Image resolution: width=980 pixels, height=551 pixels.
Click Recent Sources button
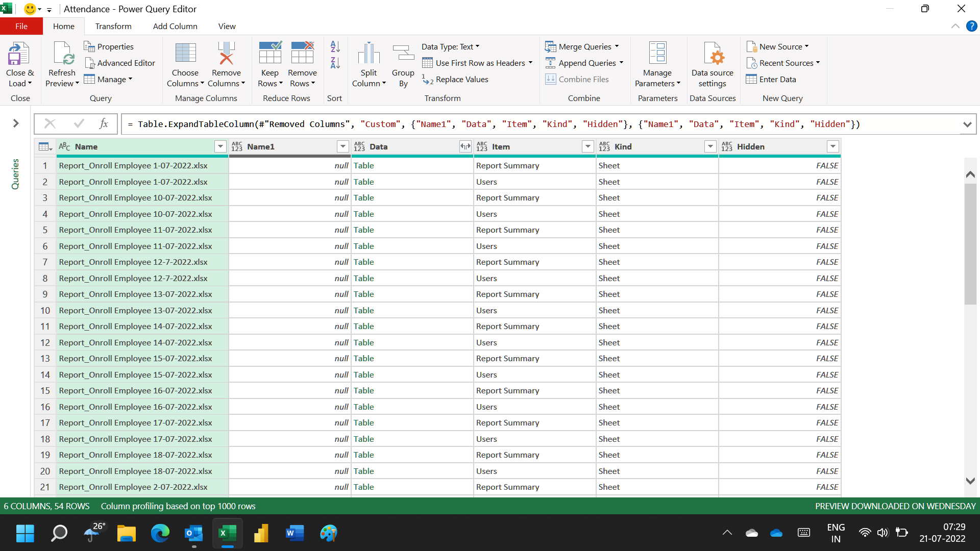tap(783, 63)
